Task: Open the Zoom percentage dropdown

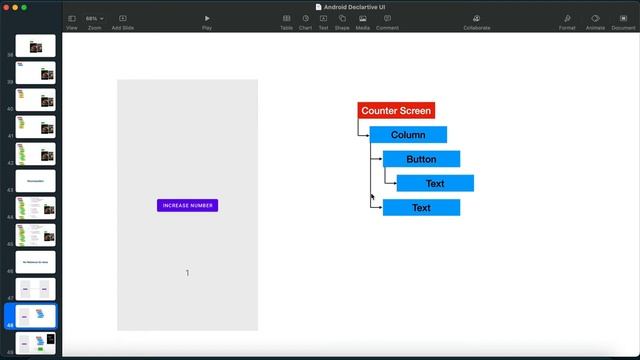Action: tap(95, 19)
